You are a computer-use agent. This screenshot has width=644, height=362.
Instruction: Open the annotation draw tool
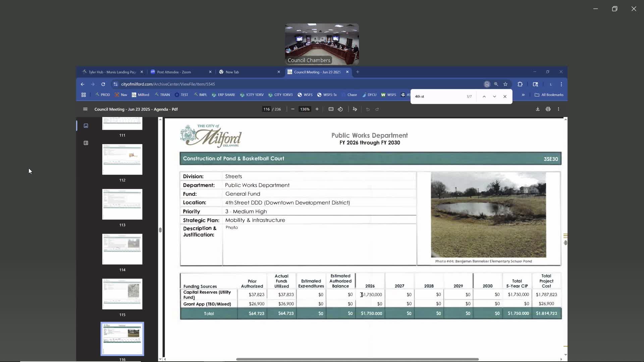pos(355,109)
